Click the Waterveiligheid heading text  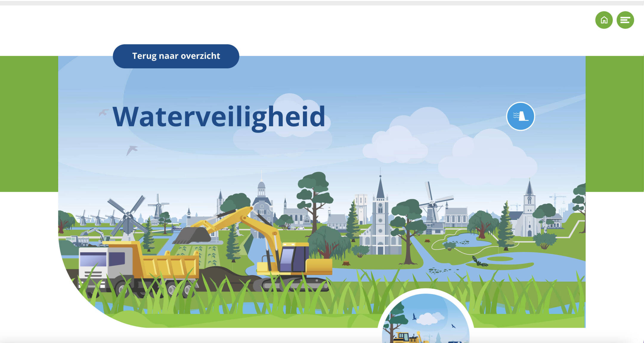pyautogui.click(x=219, y=117)
